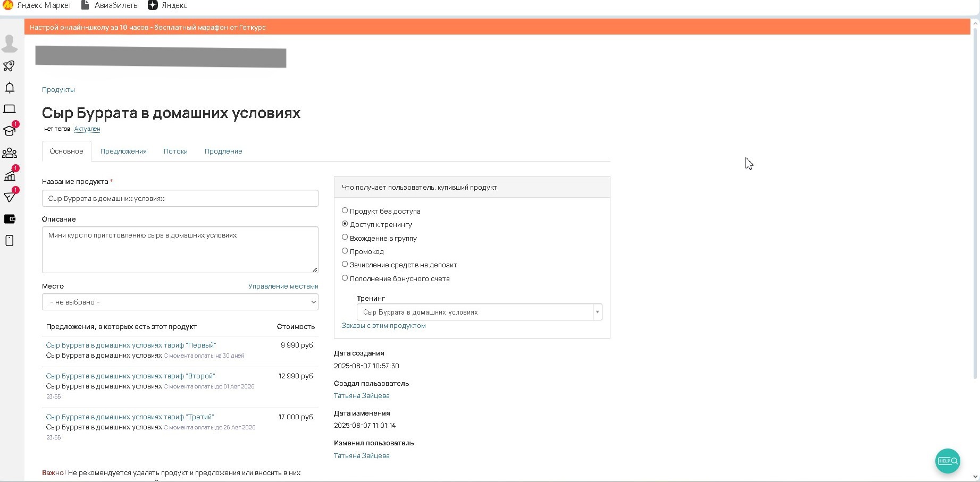Open creator Татьяна Зайцева profile link
The image size is (980, 482).
point(362,395)
